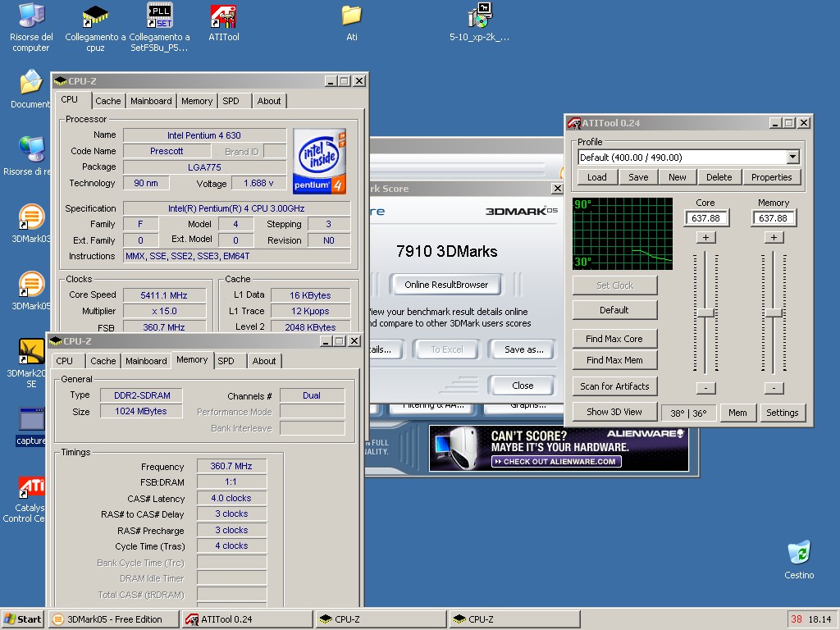This screenshot has width=840, height=630.
Task: Click Load in ATITool profile section
Action: click(x=597, y=177)
